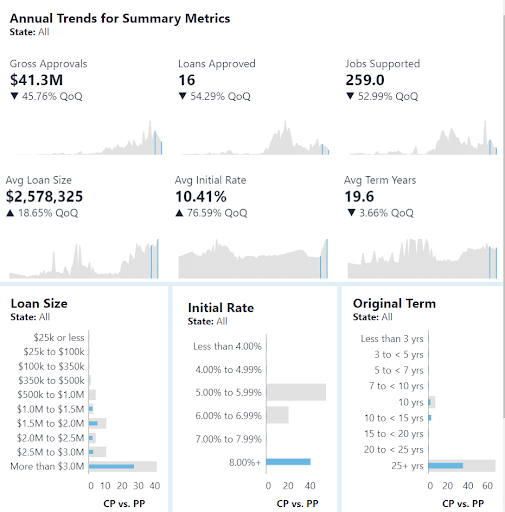Click the 5.00% to 5.99% gray bar

point(296,392)
